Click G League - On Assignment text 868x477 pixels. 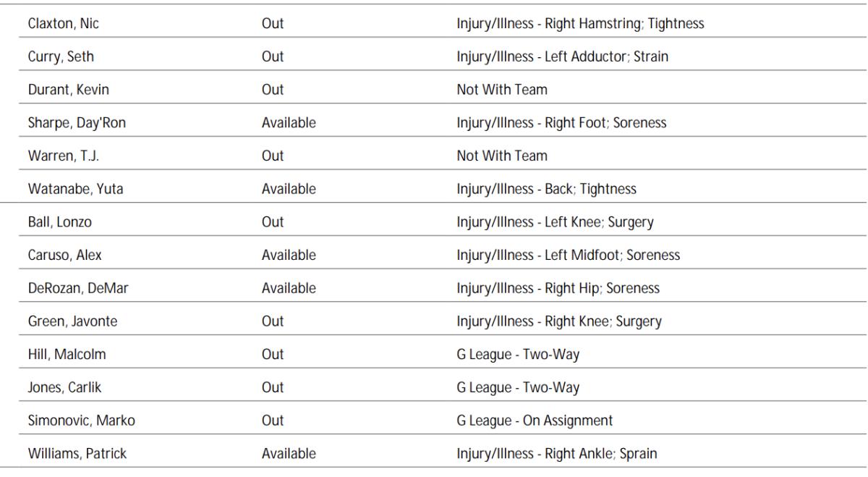point(535,421)
